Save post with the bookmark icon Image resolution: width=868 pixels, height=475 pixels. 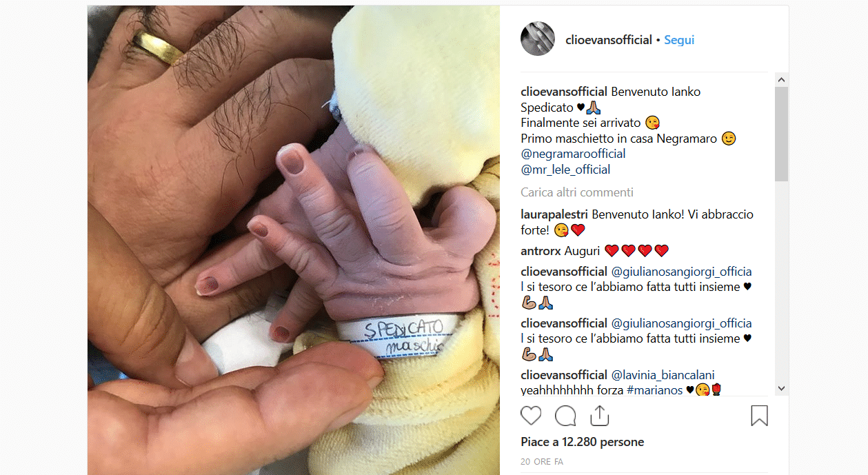[x=759, y=416]
